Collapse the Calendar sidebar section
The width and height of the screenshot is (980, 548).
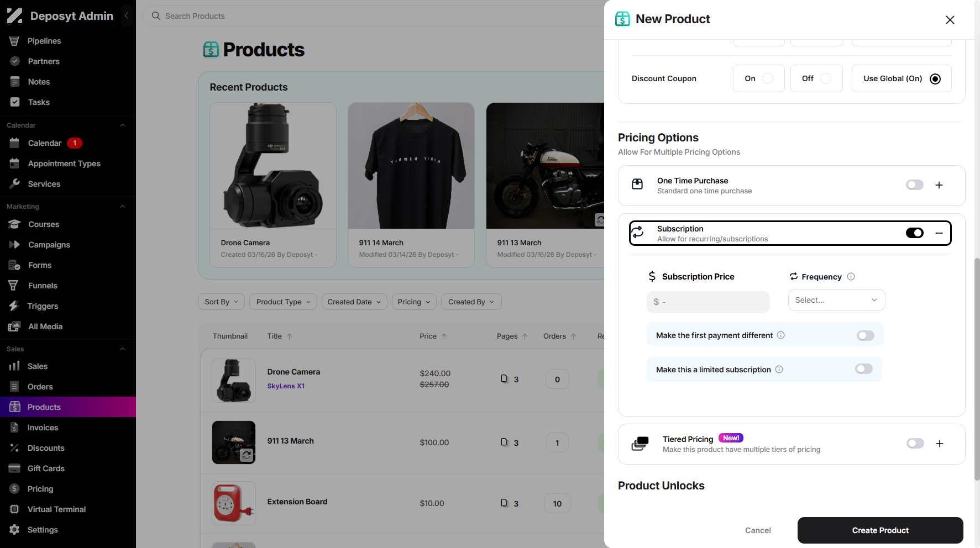click(123, 125)
